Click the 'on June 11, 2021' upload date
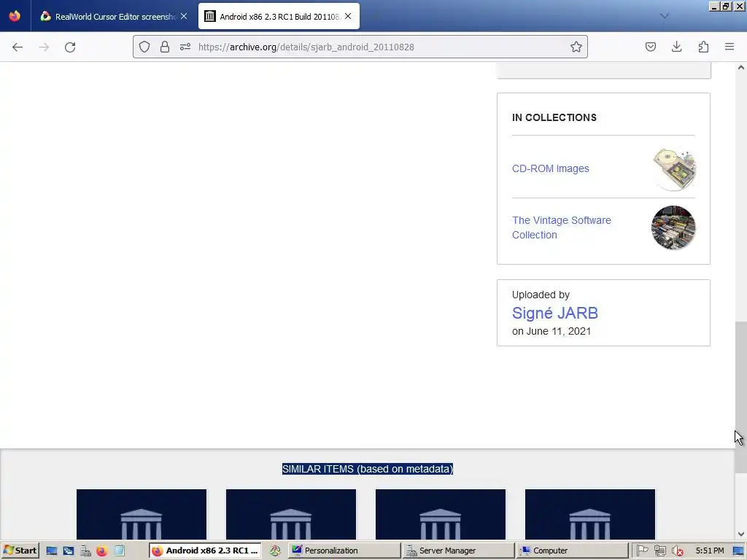Screen dimensions: 747x560 (x=551, y=332)
